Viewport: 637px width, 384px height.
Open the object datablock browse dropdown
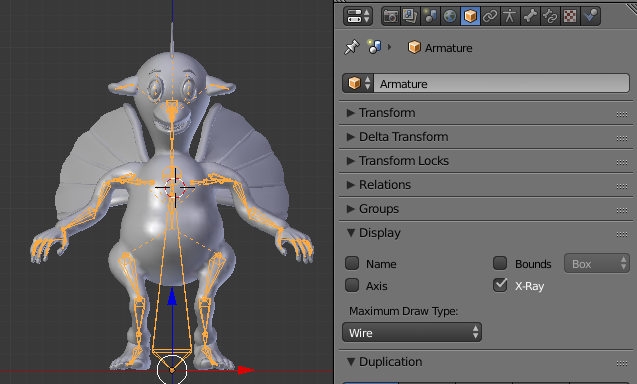(358, 83)
